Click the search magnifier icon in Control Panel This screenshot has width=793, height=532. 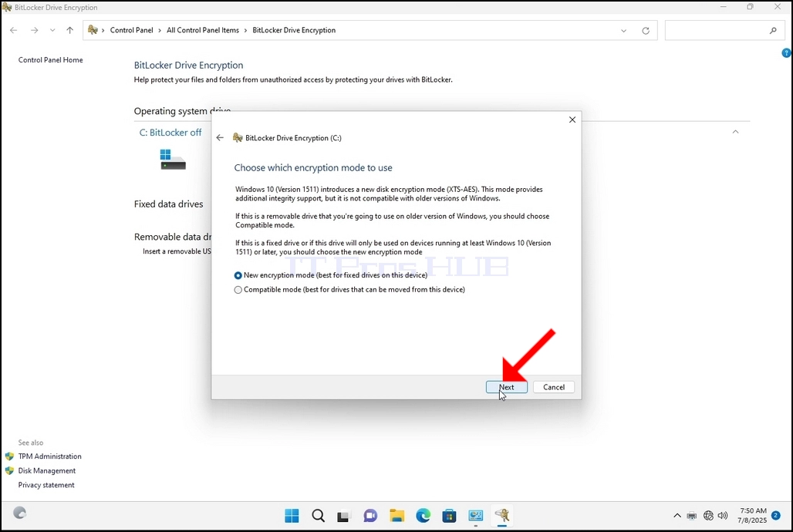[x=773, y=30]
